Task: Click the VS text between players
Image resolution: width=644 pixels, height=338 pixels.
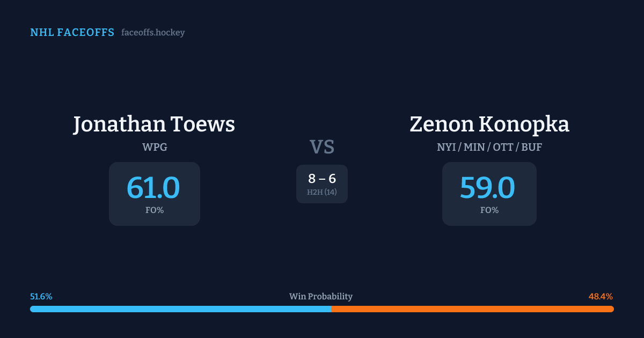Action: coord(322,147)
